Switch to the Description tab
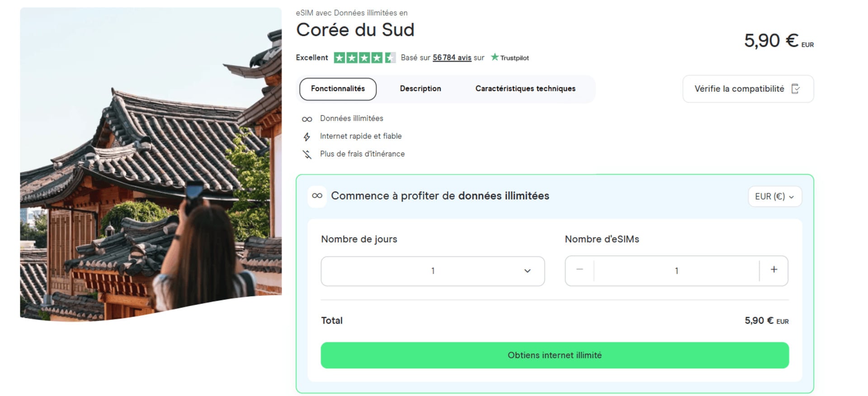 point(420,89)
